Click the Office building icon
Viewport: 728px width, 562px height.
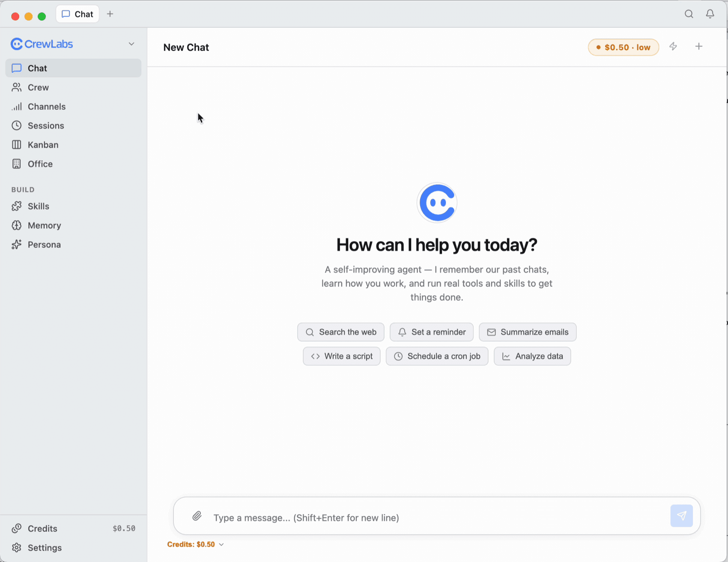[x=17, y=164]
